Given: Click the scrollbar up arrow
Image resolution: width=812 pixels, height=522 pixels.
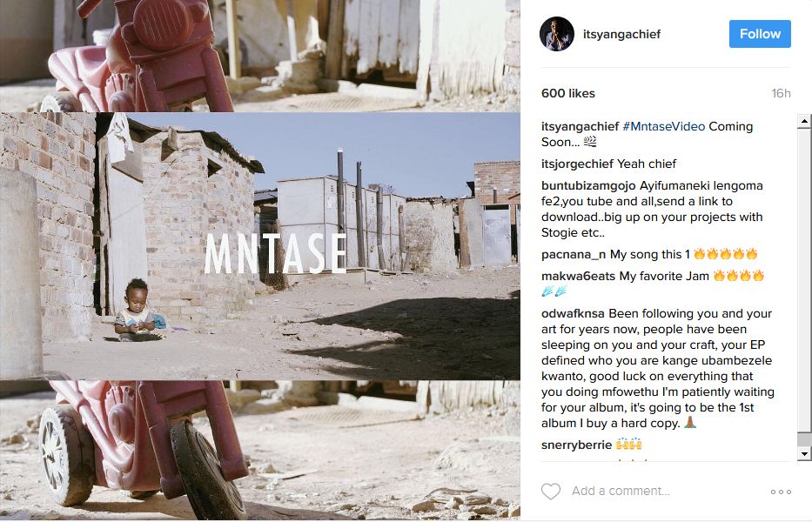Looking at the screenshot, I should coord(804,121).
